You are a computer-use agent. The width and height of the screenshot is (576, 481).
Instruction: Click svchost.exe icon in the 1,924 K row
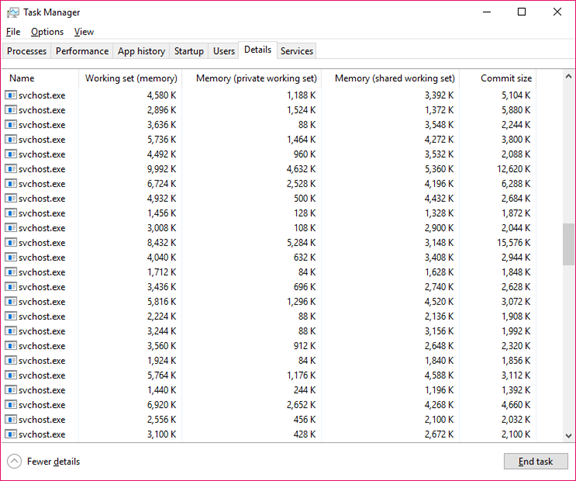click(11, 360)
